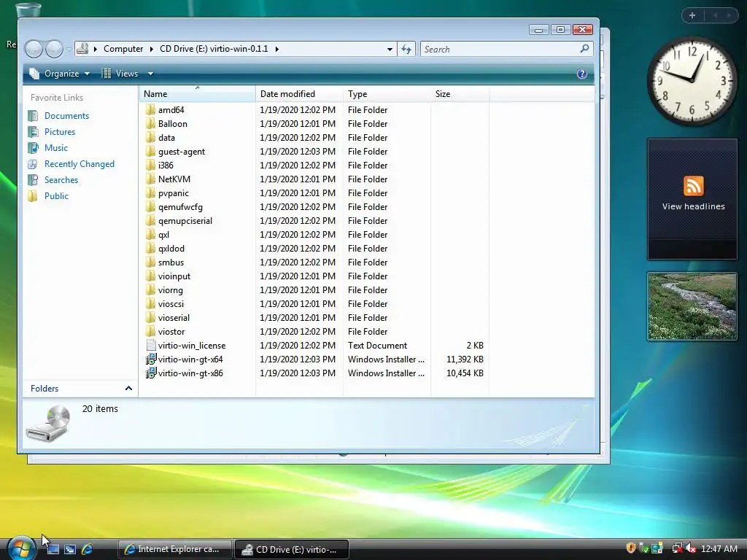This screenshot has width=747, height=560.
Task: Select the vioserial folder icon
Action: coord(150,318)
